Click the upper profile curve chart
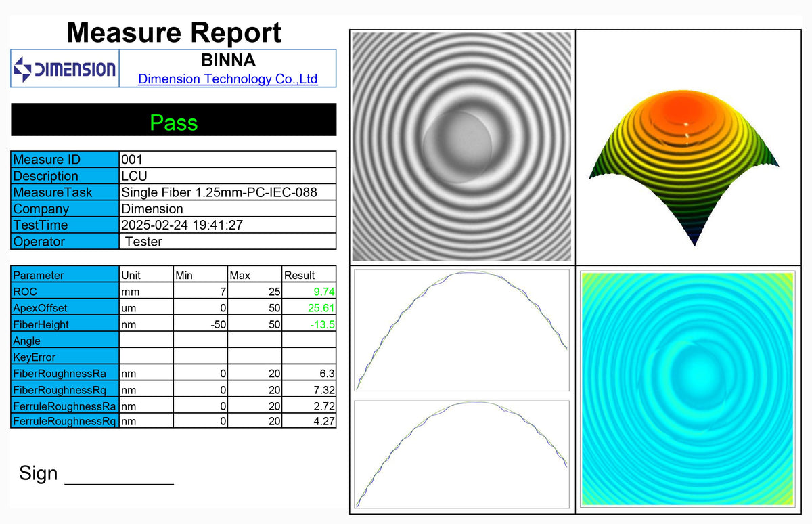This screenshot has height=524, width=812. pyautogui.click(x=461, y=330)
